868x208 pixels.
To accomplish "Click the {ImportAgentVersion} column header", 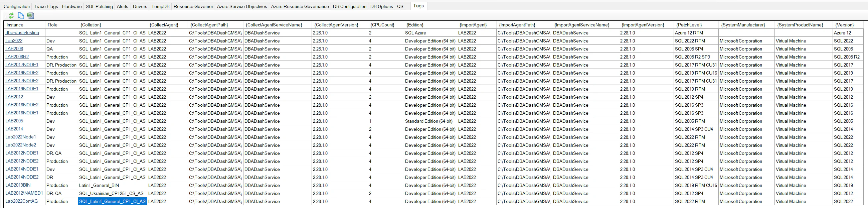I will (646, 25).
